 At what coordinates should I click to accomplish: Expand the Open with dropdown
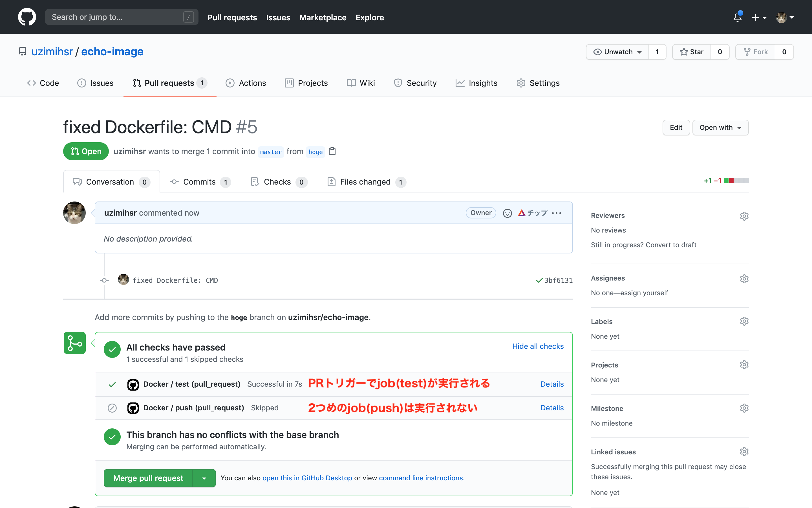(x=720, y=127)
